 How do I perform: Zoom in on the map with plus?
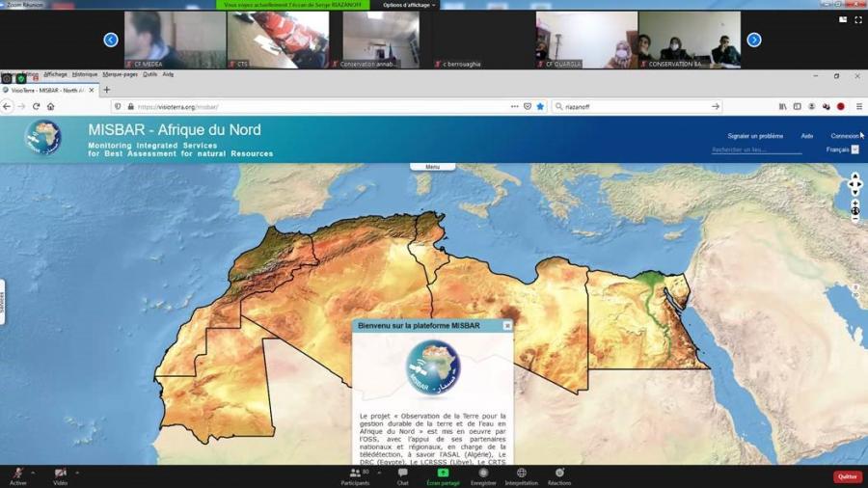point(855,203)
